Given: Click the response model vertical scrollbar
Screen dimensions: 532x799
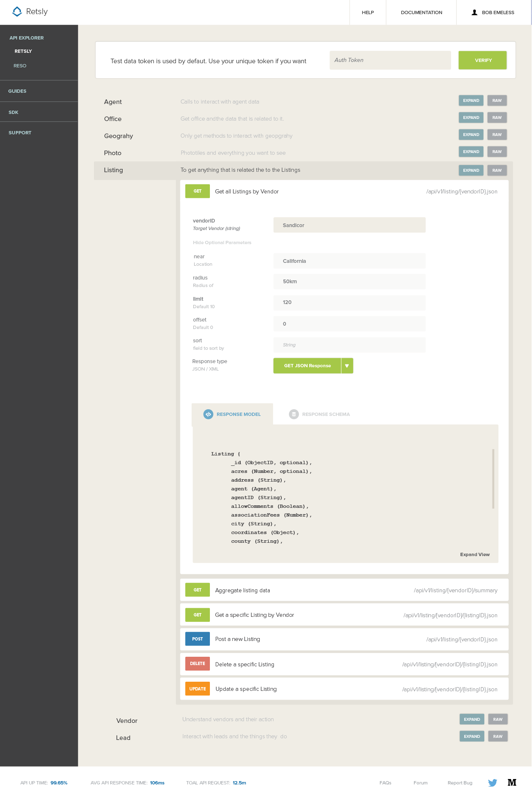Looking at the screenshot, I should [x=493, y=479].
